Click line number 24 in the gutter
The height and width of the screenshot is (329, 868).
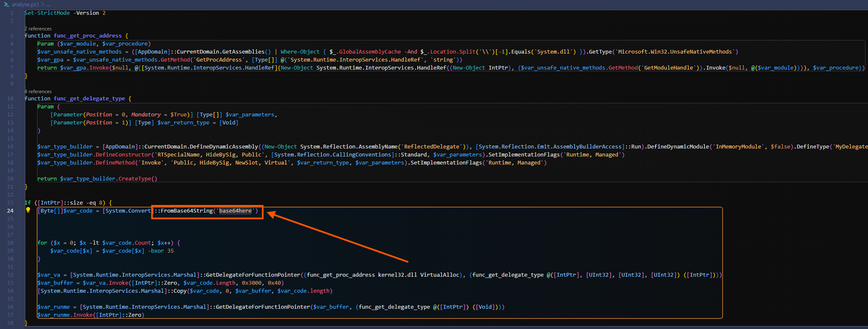(x=10, y=211)
